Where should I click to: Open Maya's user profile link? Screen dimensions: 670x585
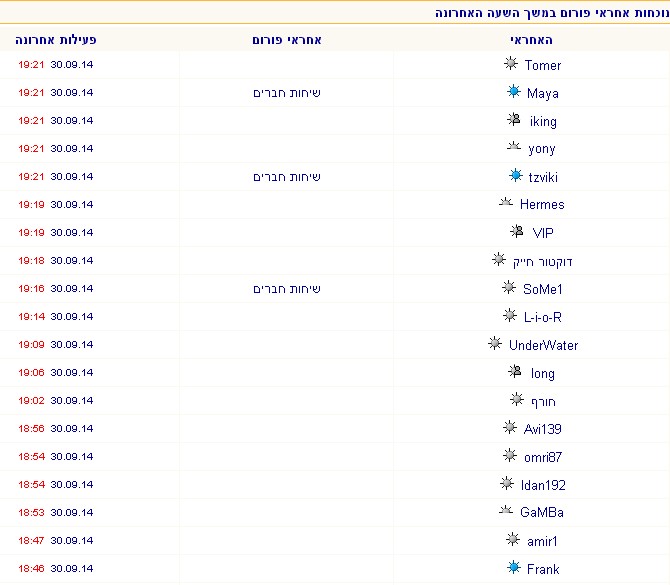pyautogui.click(x=543, y=93)
